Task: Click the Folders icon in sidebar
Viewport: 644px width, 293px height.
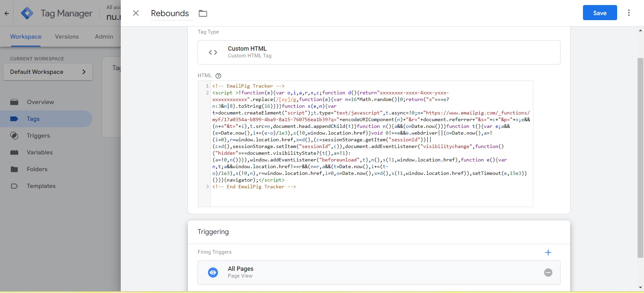Action: pos(14,169)
